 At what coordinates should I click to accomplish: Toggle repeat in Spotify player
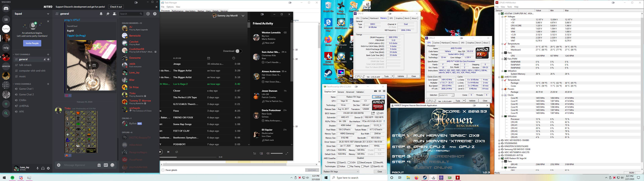tap(177, 152)
